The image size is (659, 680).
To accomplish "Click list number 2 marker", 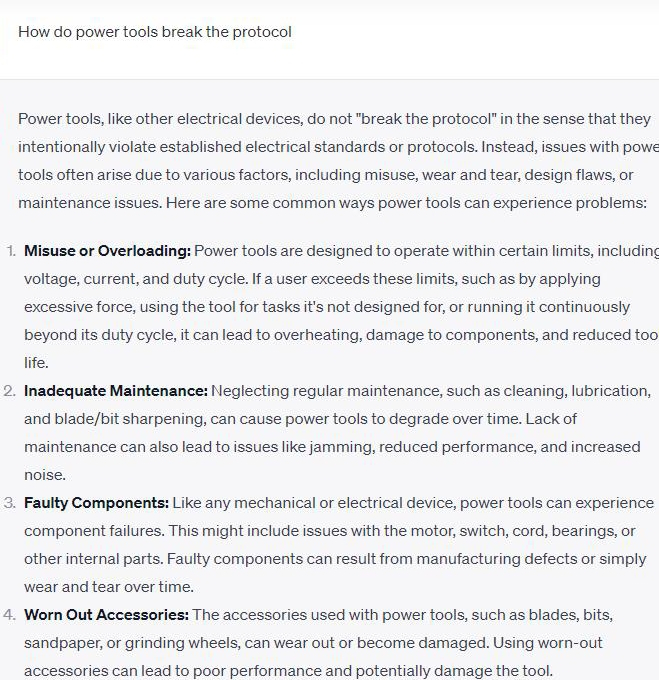I will (x=10, y=391).
